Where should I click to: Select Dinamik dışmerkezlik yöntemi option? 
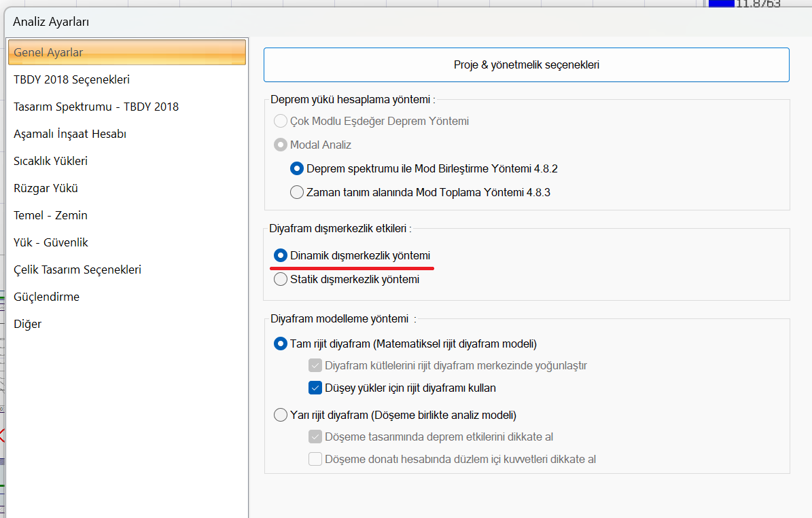pos(280,256)
